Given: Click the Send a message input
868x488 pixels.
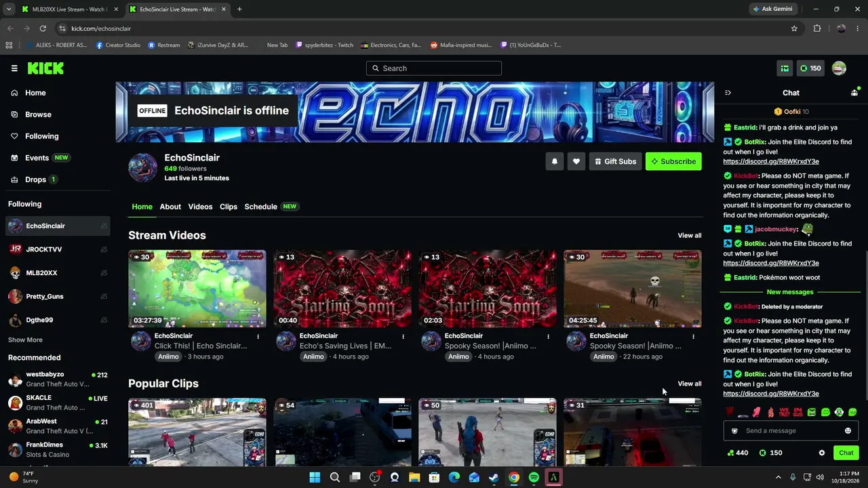Looking at the screenshot, I should (790, 431).
